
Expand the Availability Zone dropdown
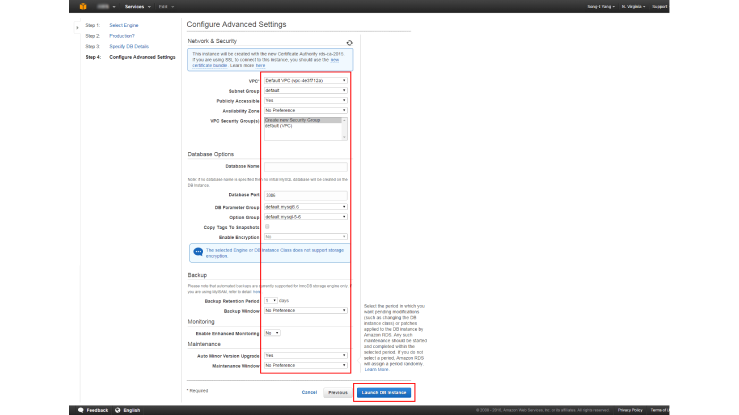[305, 110]
